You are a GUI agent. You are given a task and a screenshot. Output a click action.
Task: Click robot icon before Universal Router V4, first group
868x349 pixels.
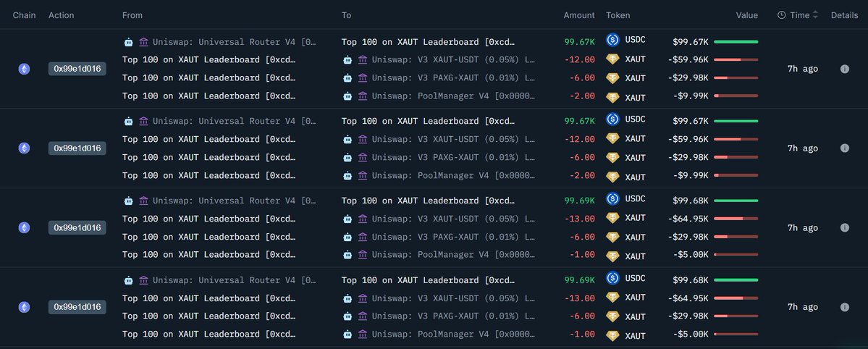(128, 41)
